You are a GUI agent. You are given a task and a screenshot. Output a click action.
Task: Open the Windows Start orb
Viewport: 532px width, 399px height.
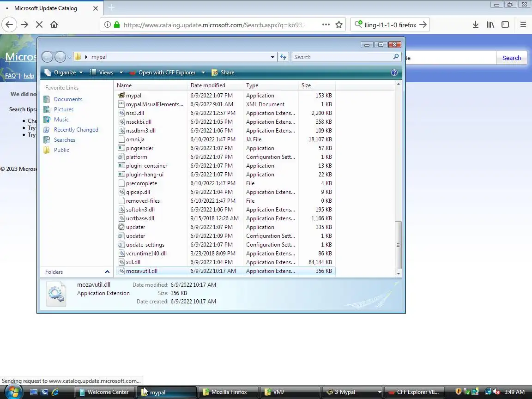click(x=13, y=392)
